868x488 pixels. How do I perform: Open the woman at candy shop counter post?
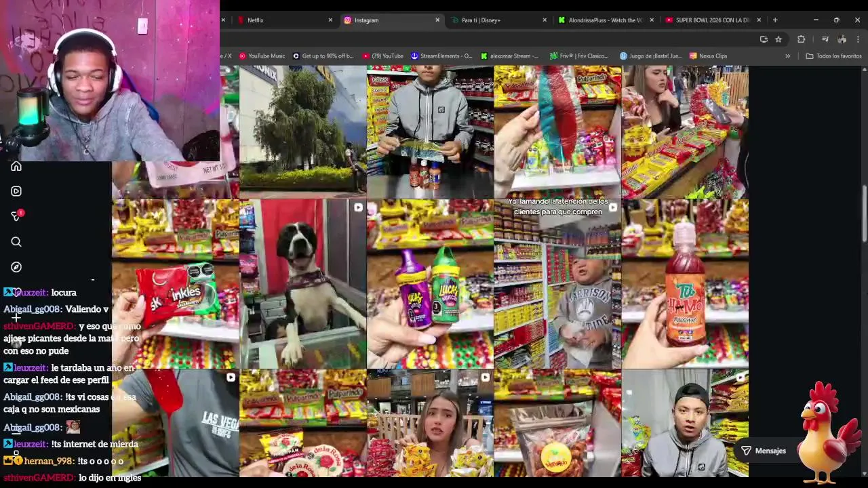tap(685, 132)
